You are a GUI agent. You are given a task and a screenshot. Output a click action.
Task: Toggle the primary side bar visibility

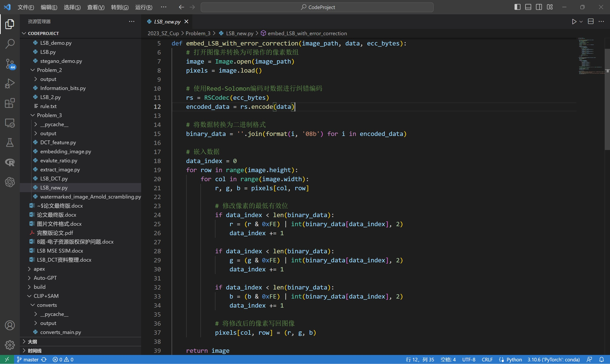click(517, 7)
